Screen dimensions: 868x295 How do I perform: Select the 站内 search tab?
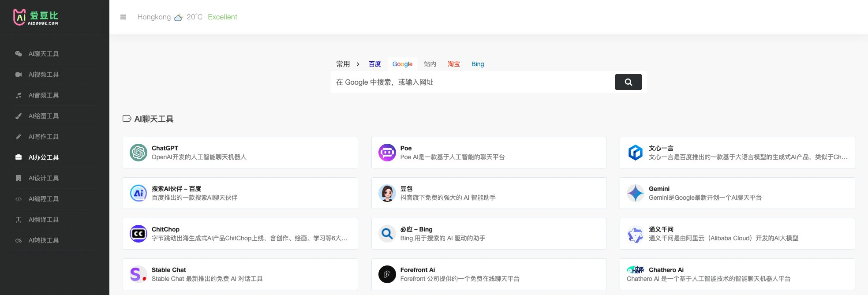coord(430,64)
